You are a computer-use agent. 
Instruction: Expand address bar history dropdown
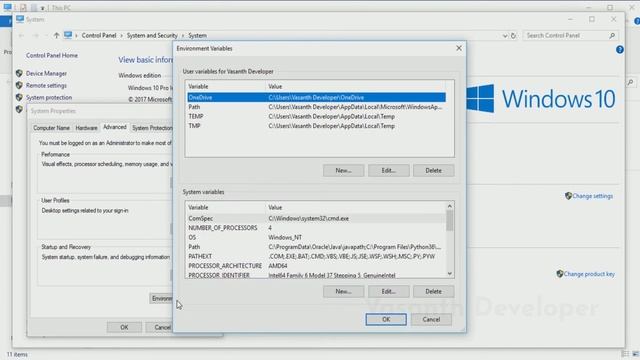(505, 36)
